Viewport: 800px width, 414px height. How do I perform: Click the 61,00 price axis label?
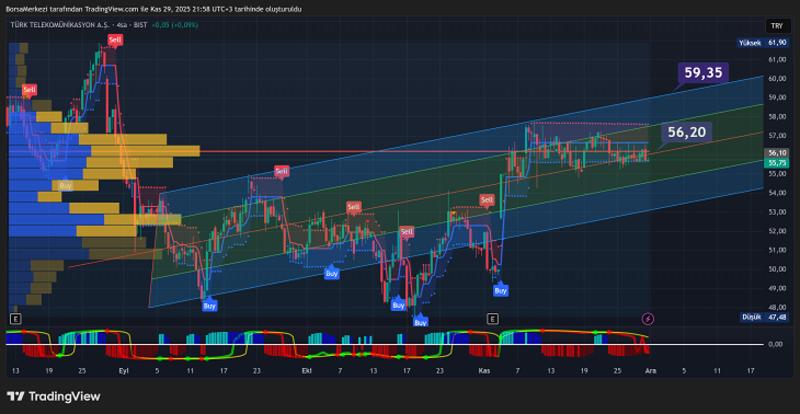point(776,60)
